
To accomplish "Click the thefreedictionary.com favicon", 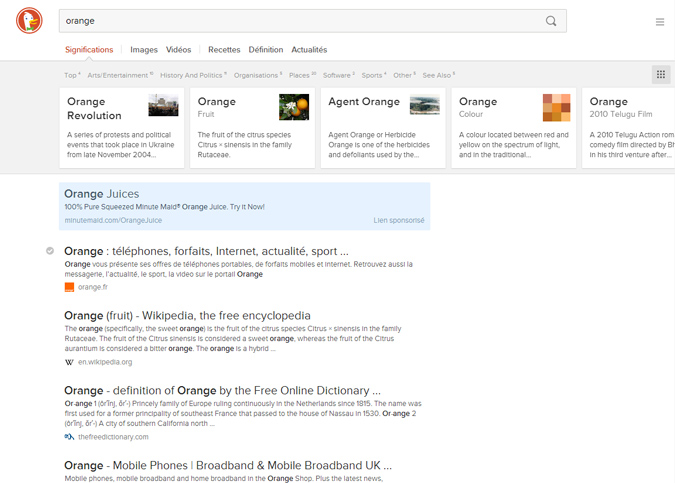I will point(69,437).
